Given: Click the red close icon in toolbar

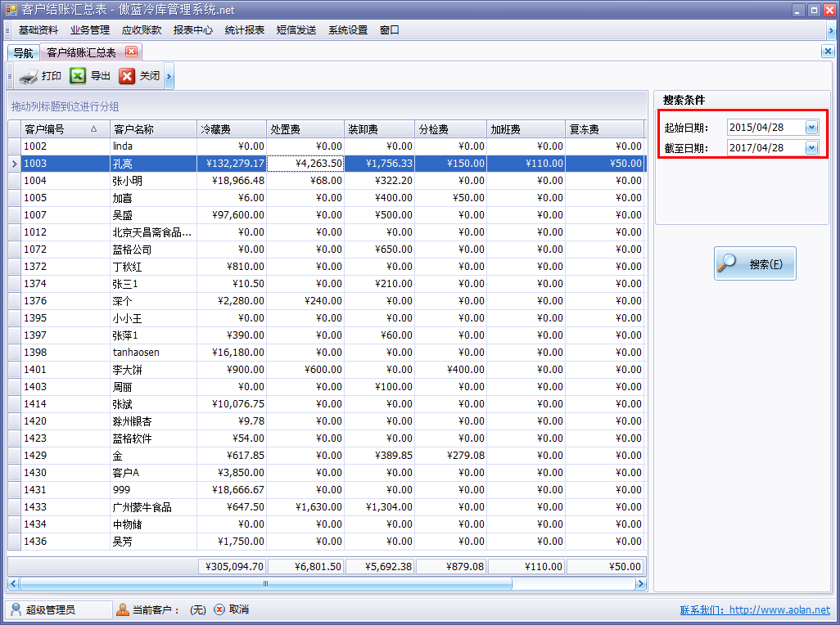Looking at the screenshot, I should point(127,76).
